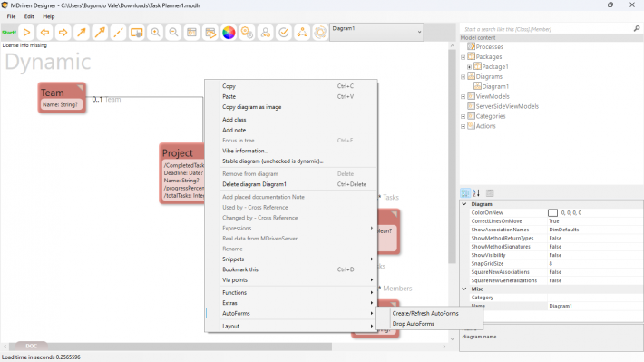Click the diagram vertical scrollbar
Image resolution: width=644 pixels, height=362 pixels.
(x=452, y=158)
